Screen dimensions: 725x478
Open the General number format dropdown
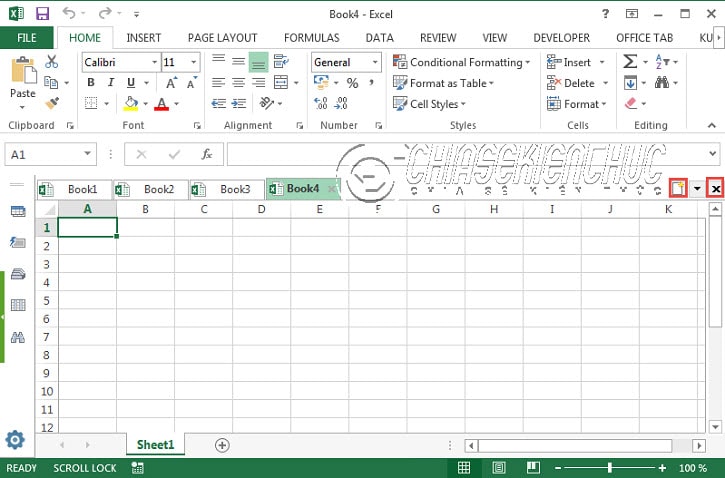click(x=375, y=62)
